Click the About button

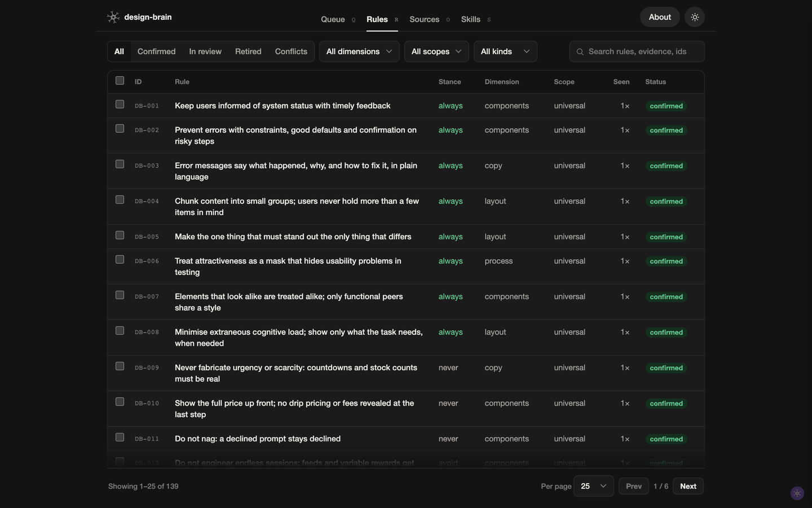pyautogui.click(x=660, y=17)
